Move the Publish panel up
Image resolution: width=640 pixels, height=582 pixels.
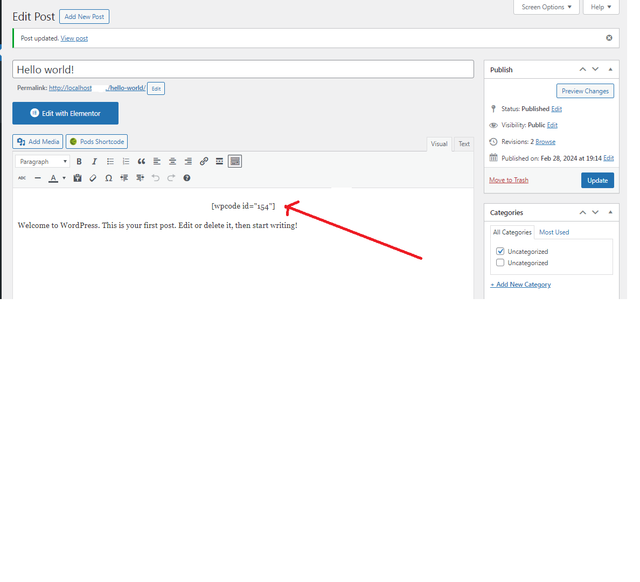pyautogui.click(x=583, y=69)
